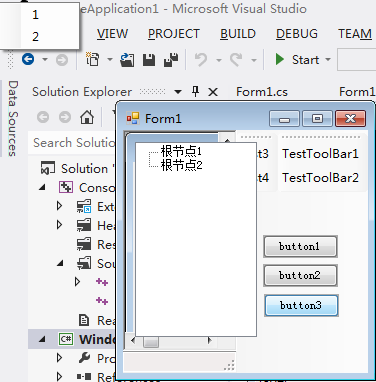Select the Solution node in tree

pyautogui.click(x=77, y=169)
